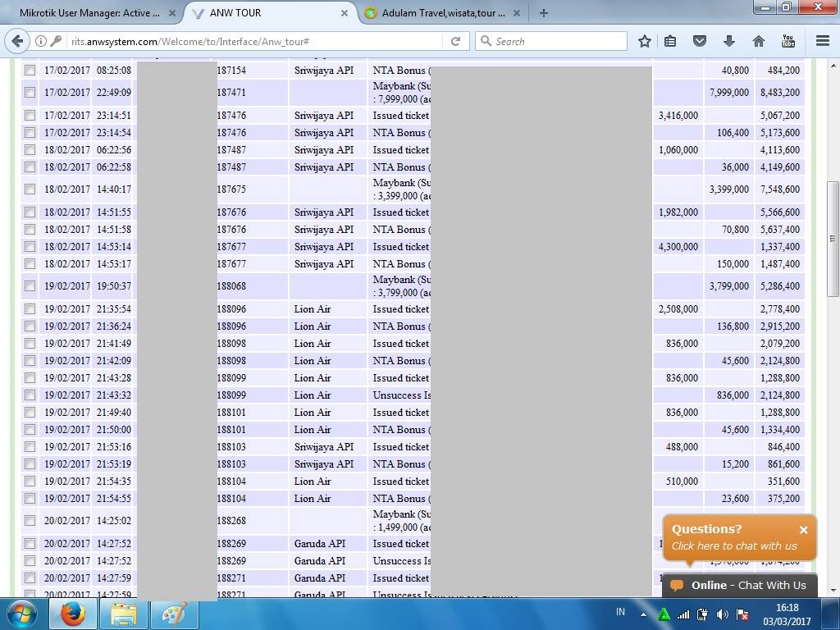
Task: Switch to Adulam Travel tab
Action: pos(443,13)
